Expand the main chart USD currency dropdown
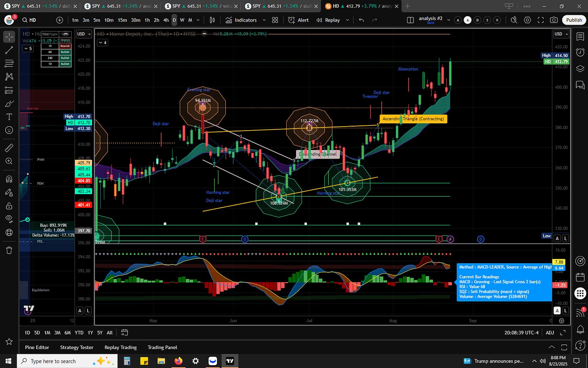 pyautogui.click(x=561, y=34)
